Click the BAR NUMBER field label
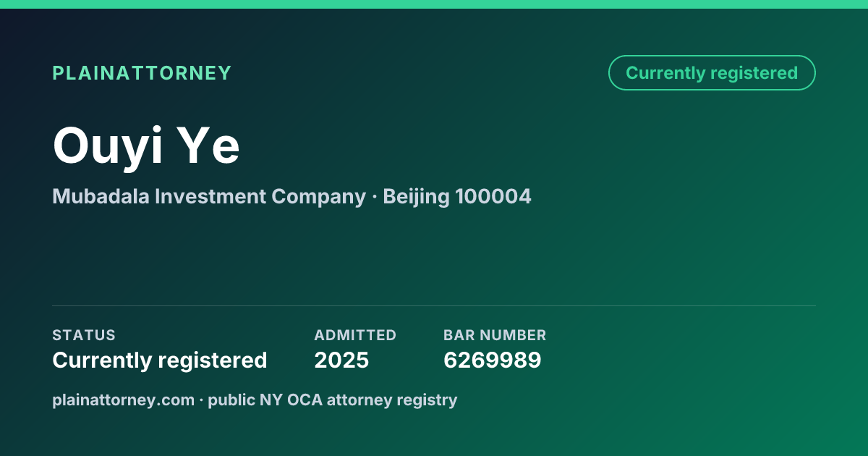 (495, 335)
